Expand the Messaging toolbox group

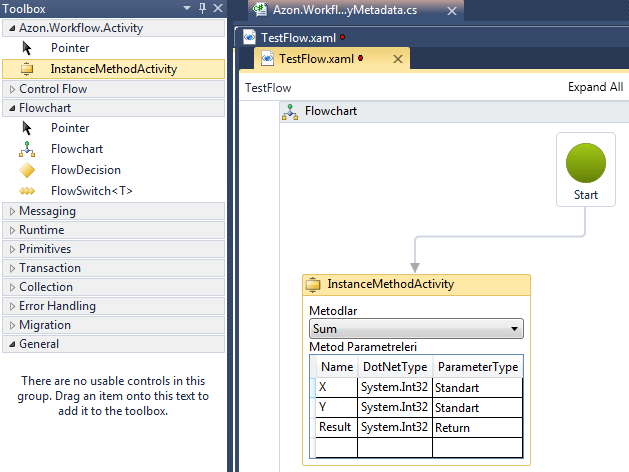(x=10, y=211)
